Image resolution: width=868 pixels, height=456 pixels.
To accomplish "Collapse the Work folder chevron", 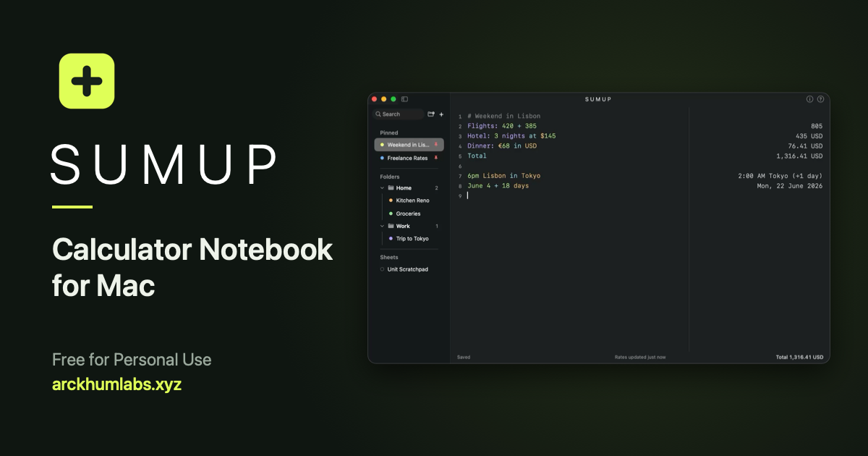I will tap(382, 227).
